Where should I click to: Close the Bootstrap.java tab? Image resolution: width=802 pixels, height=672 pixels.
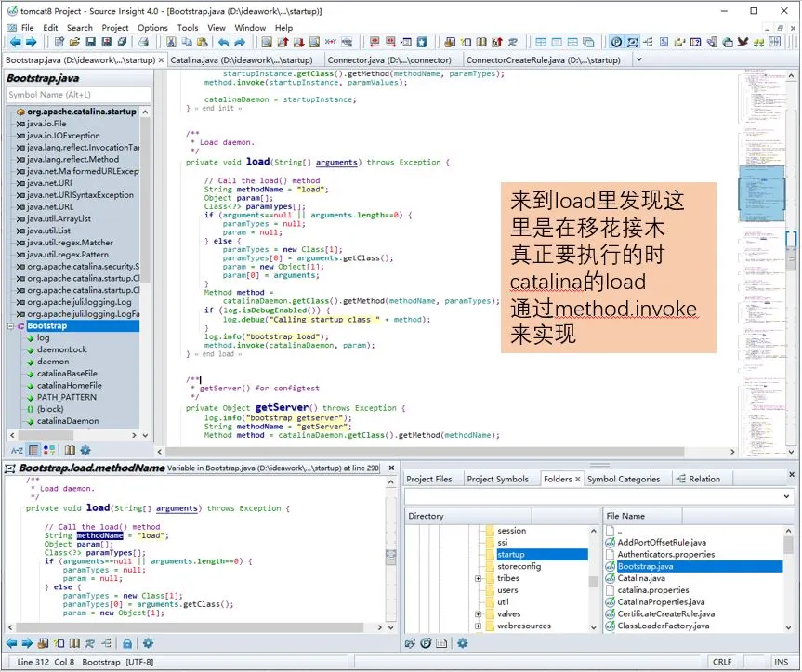pos(161,60)
